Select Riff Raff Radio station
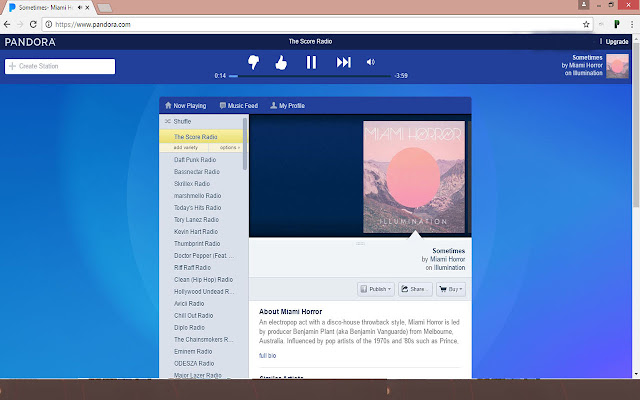The width and height of the screenshot is (640, 400). pos(192,268)
